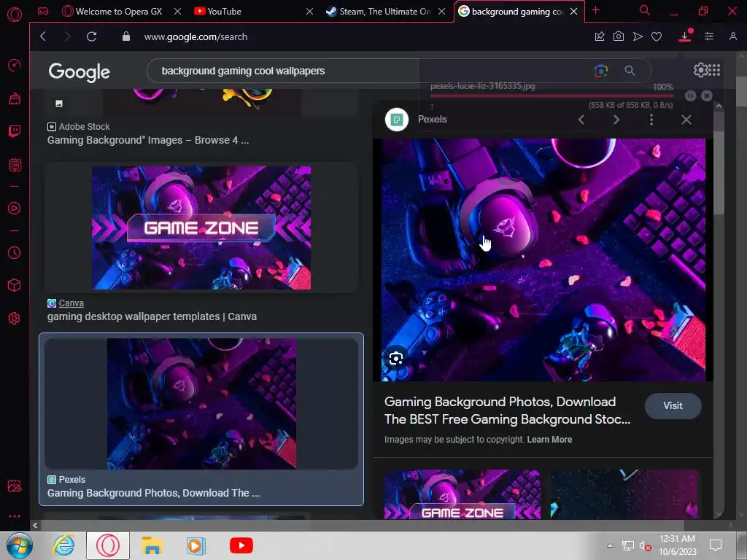747x560 pixels.
Task: Open downloads toolbar icon
Action: 684,36
